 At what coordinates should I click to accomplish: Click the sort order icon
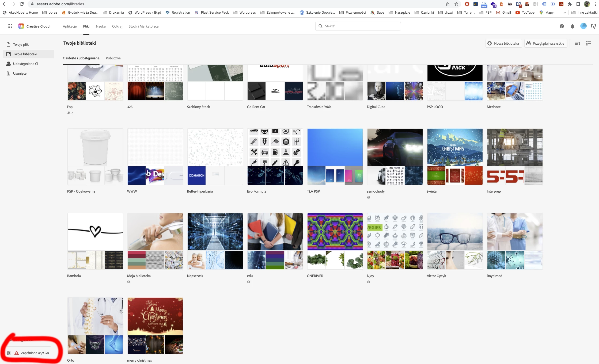(x=578, y=43)
